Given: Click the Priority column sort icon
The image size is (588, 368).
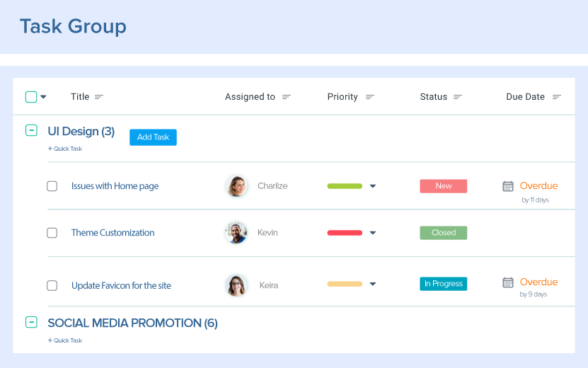Looking at the screenshot, I should click(370, 97).
